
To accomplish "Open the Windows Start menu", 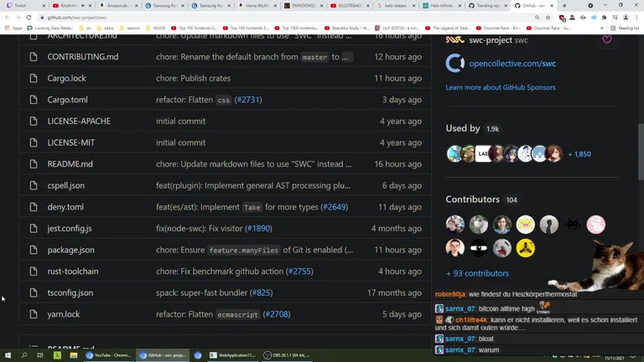I will click(x=8, y=355).
